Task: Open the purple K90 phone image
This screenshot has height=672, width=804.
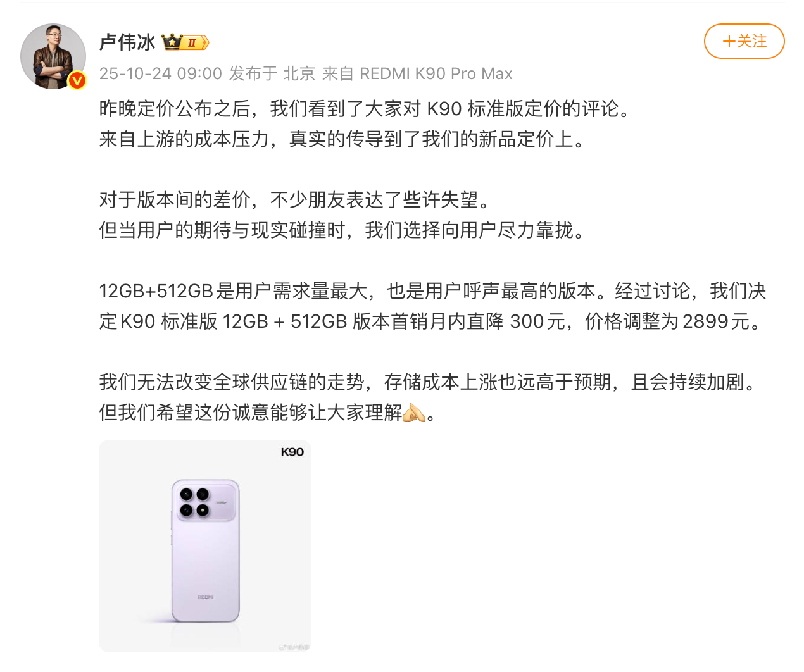Action: point(205,546)
